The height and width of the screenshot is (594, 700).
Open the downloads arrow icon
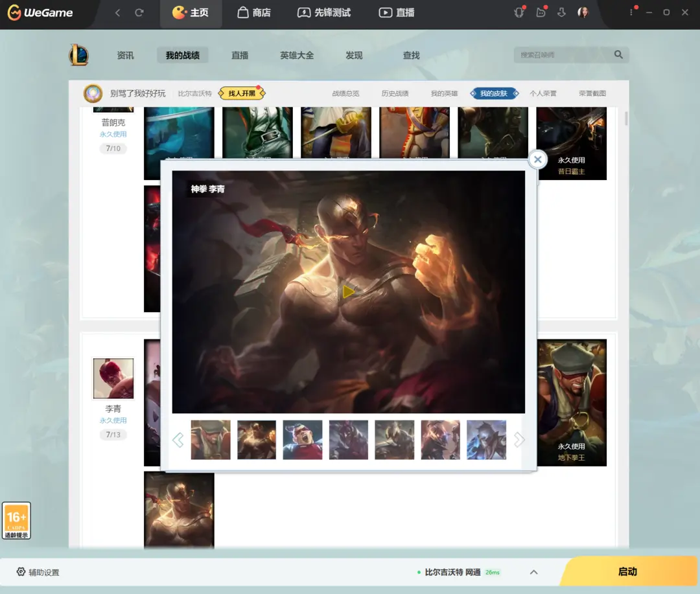coord(561,12)
